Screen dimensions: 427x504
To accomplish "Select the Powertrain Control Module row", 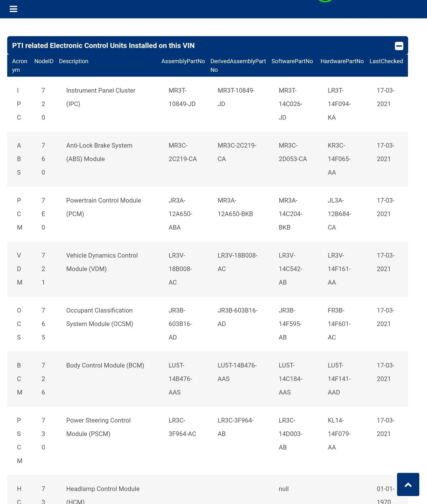I will [x=207, y=214].
